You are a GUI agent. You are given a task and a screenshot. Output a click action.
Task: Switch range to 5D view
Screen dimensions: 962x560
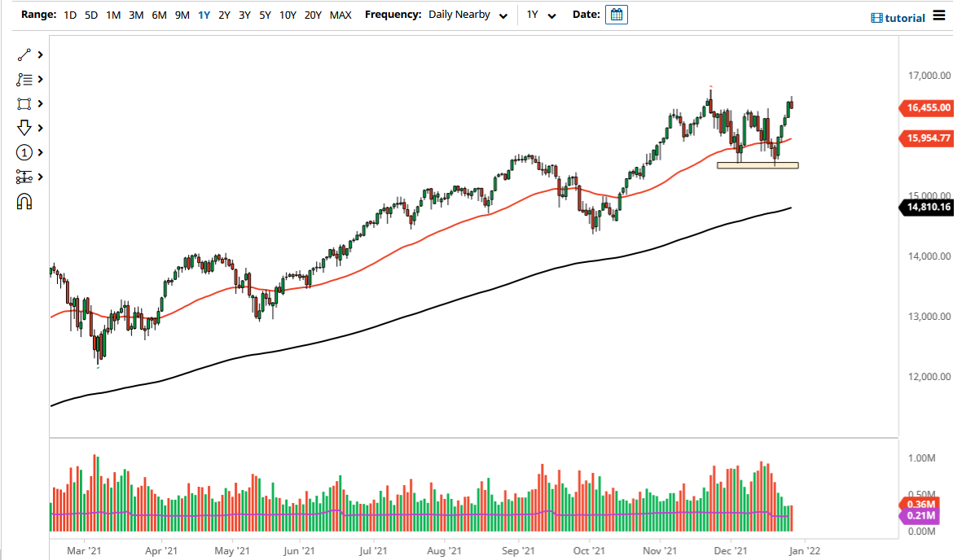tap(90, 15)
